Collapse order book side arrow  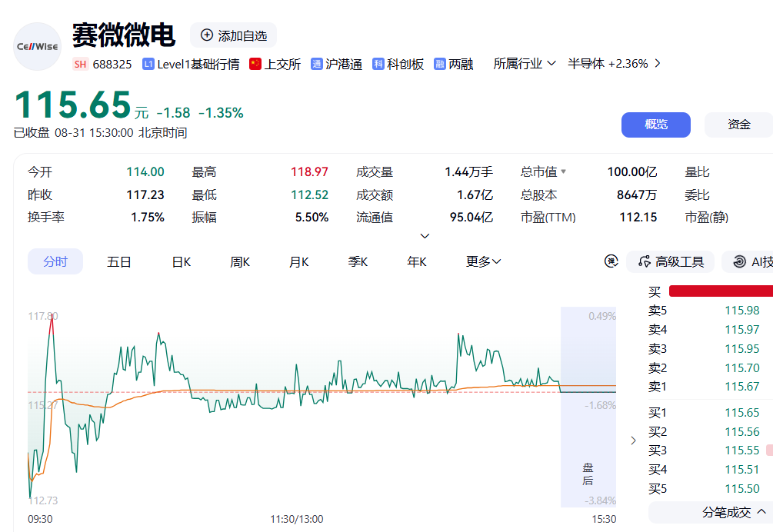point(634,441)
